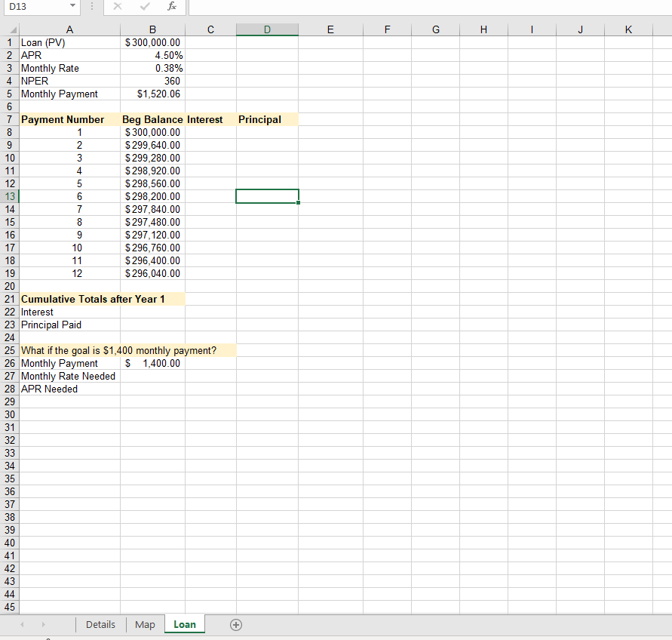The height and width of the screenshot is (640, 672).
Task: Switch to the Map sheet tab
Action: (x=145, y=625)
